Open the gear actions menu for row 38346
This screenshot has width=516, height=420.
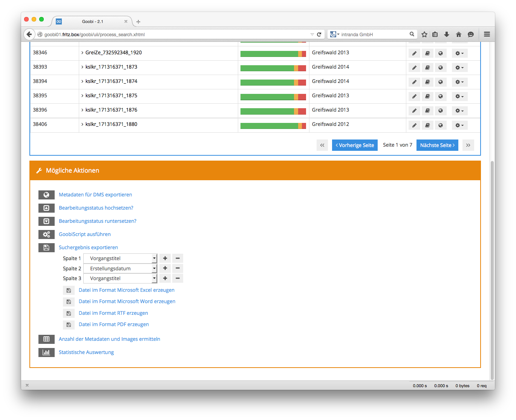pos(459,53)
